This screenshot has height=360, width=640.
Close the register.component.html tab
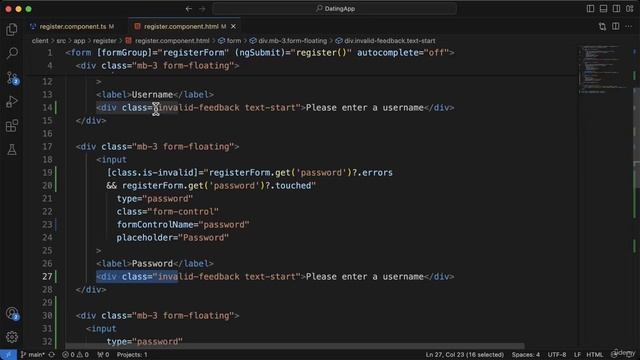233,27
